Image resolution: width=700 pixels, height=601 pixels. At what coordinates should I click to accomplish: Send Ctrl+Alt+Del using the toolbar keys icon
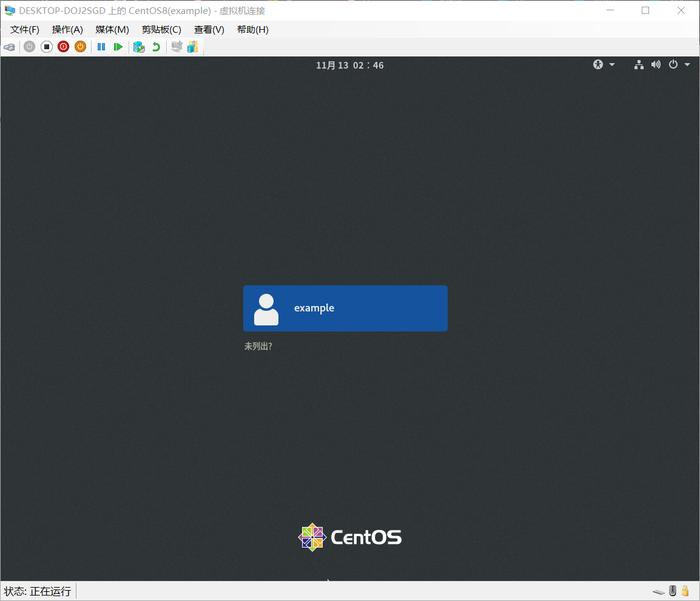(x=9, y=47)
